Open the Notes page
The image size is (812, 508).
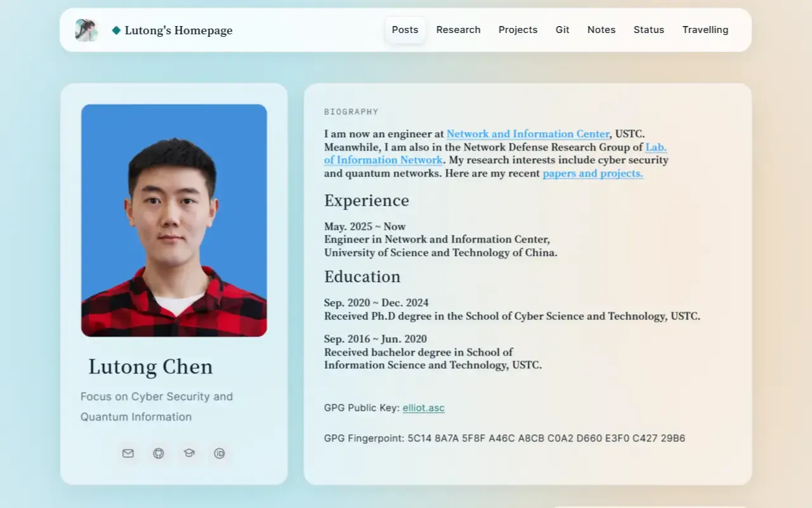[601, 30]
